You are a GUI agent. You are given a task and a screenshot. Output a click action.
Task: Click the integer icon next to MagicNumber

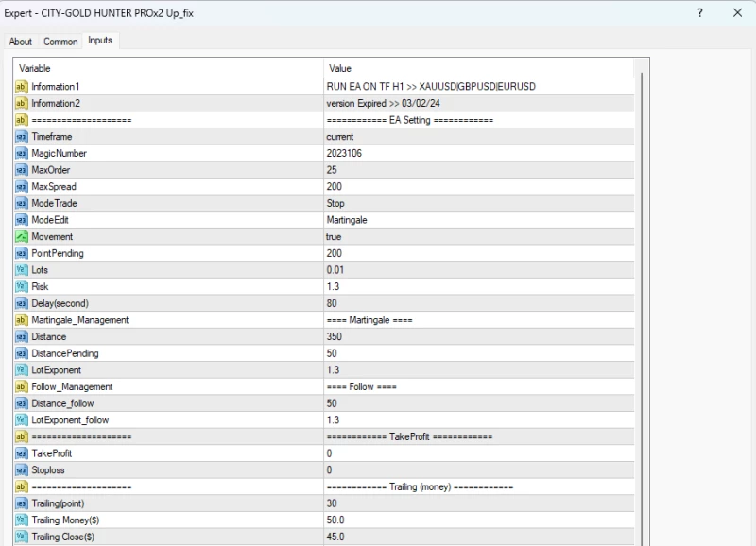(22, 153)
